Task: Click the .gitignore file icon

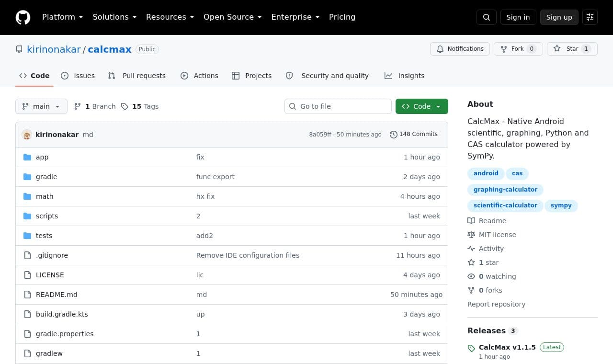Action: 27,255
